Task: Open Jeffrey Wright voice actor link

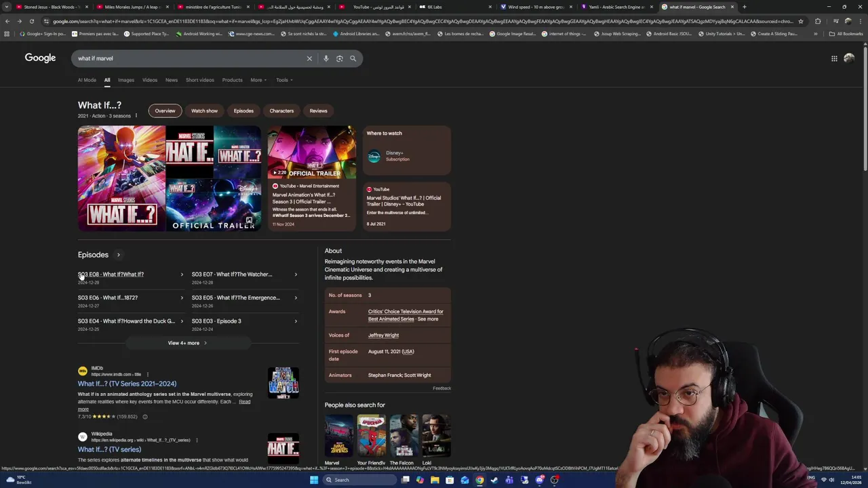Action: 383,335
